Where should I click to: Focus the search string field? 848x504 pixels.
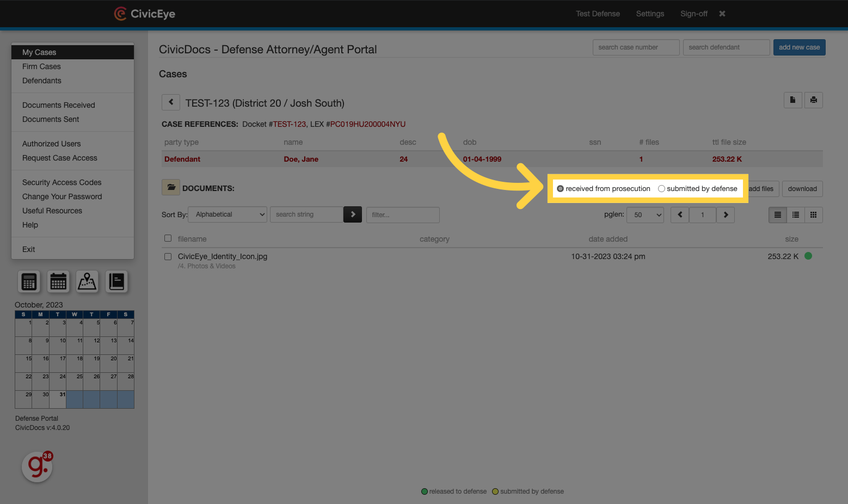tap(306, 214)
